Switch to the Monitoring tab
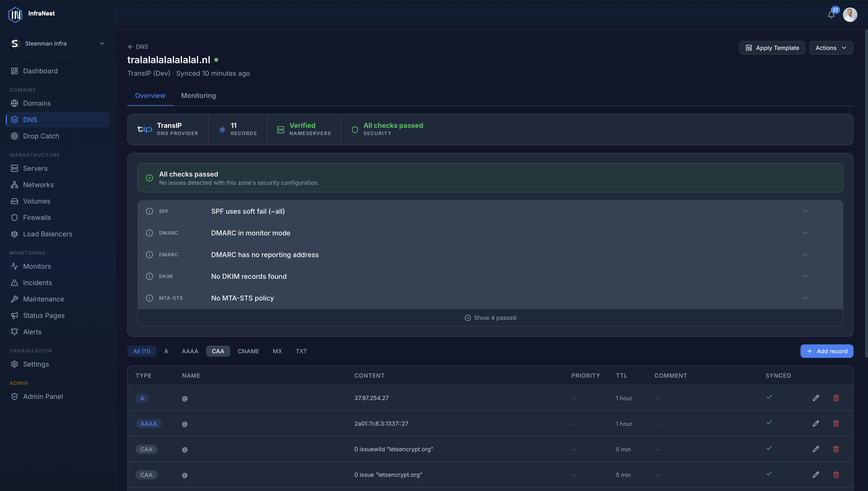This screenshot has height=491, width=868. click(x=198, y=95)
